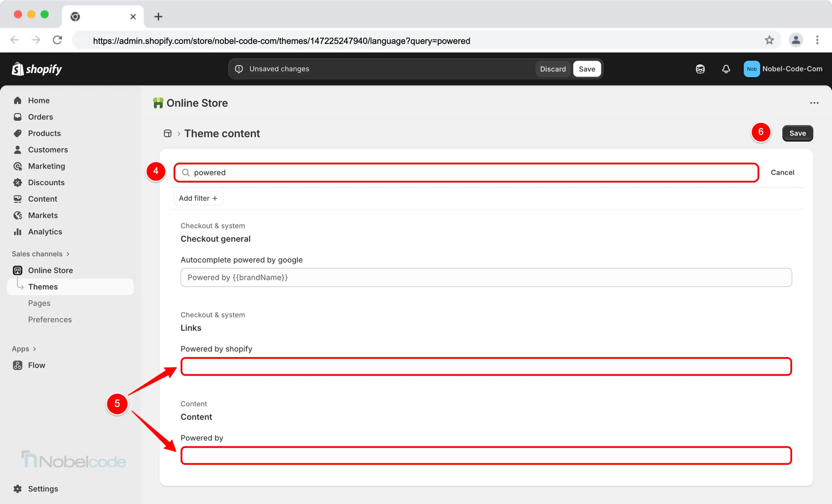Screen dimensions: 832x504
Task: Open the Add filter dropdown
Action: [198, 198]
